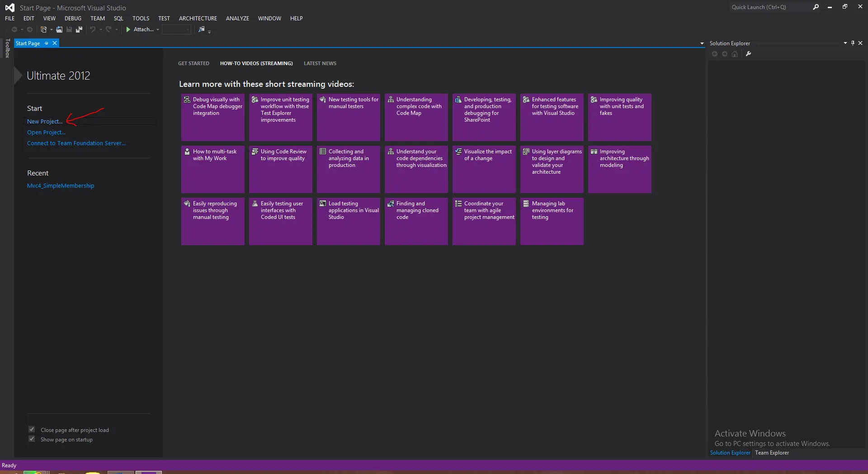Viewport: 868px width, 474px height.
Task: Open the empty combo box beside Attach
Action: pos(176,29)
